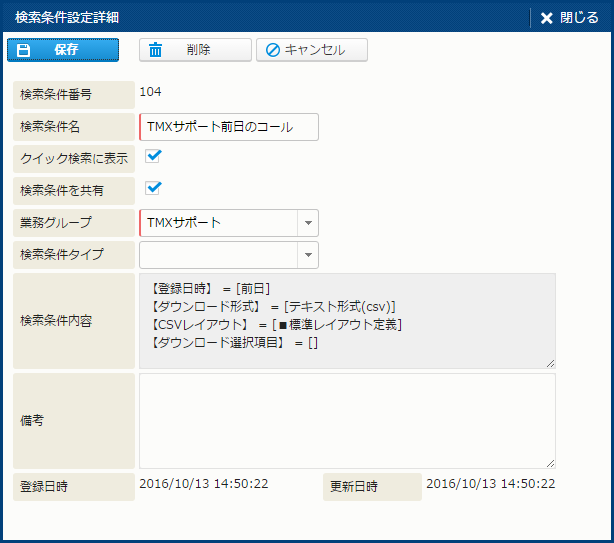This screenshot has height=543, width=614.
Task: Click the floppy disk save icon
Action: 23,50
